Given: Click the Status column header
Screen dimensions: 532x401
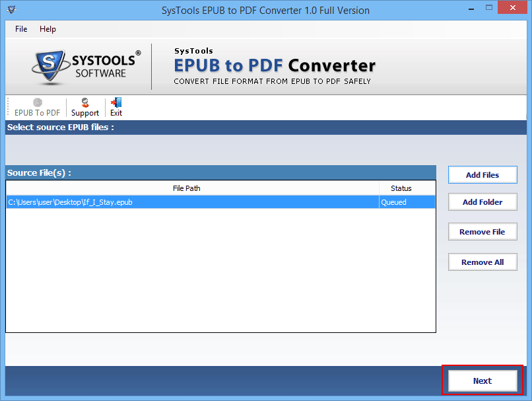Looking at the screenshot, I should click(407, 188).
